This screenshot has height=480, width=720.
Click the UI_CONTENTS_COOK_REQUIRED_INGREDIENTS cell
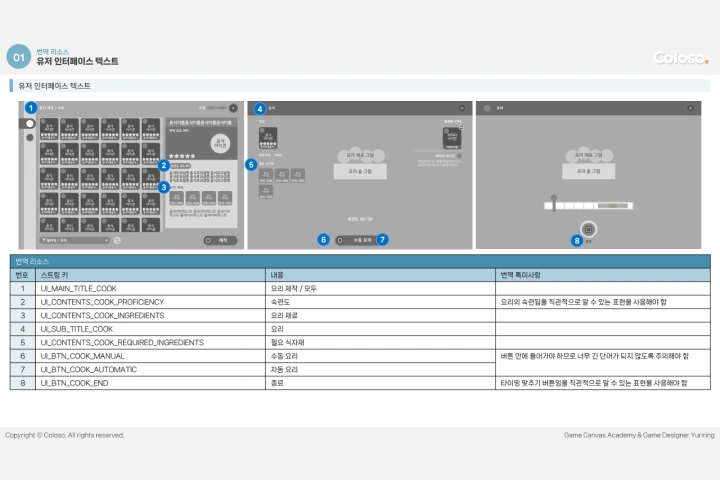150,342
